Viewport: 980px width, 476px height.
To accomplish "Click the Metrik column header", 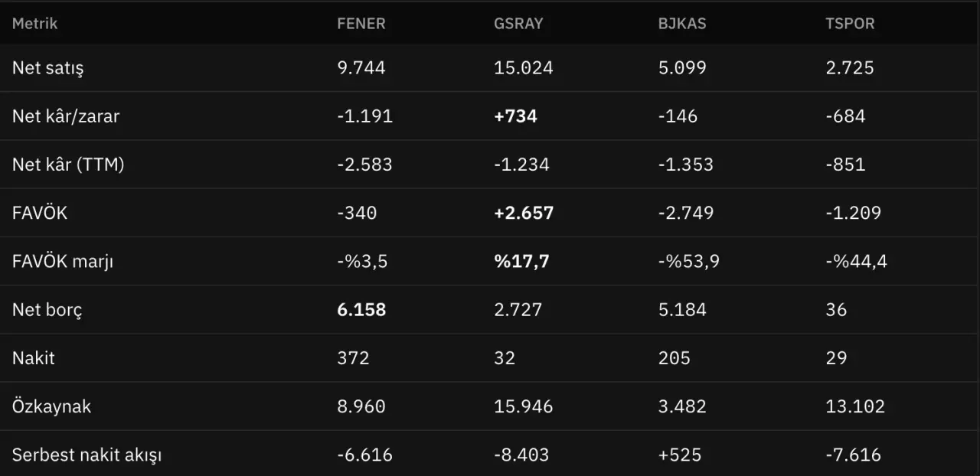I will point(35,23).
